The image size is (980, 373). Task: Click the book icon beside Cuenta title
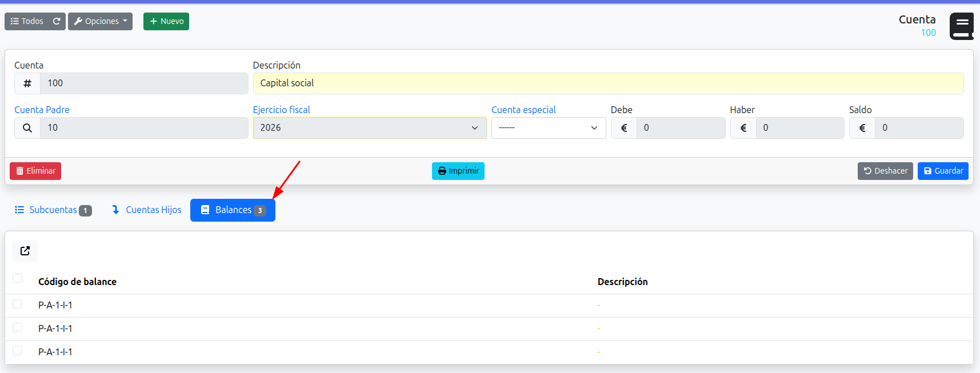click(962, 26)
